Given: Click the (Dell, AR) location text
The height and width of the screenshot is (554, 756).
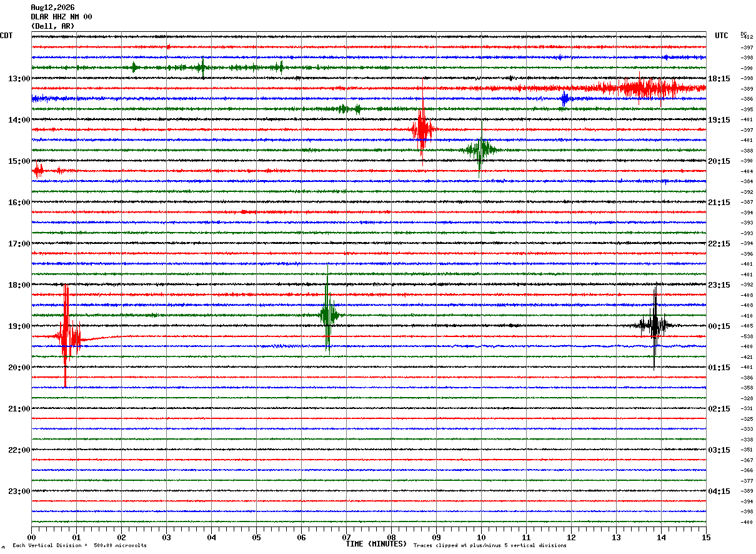Looking at the screenshot, I should (x=52, y=26).
